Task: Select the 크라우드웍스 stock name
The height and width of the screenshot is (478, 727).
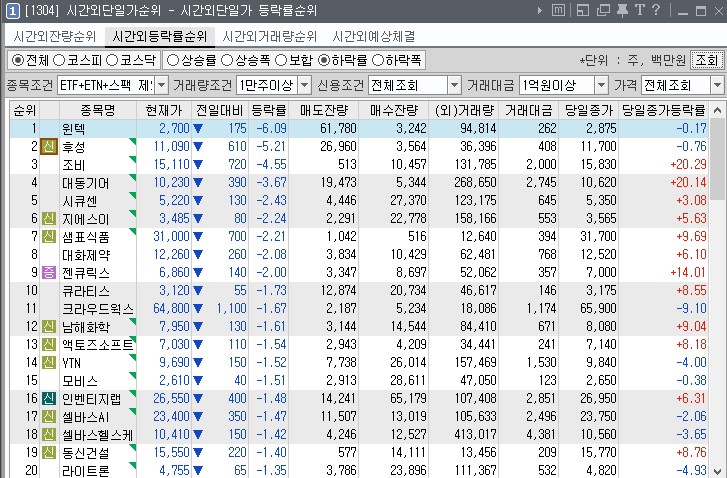Action: click(x=98, y=308)
